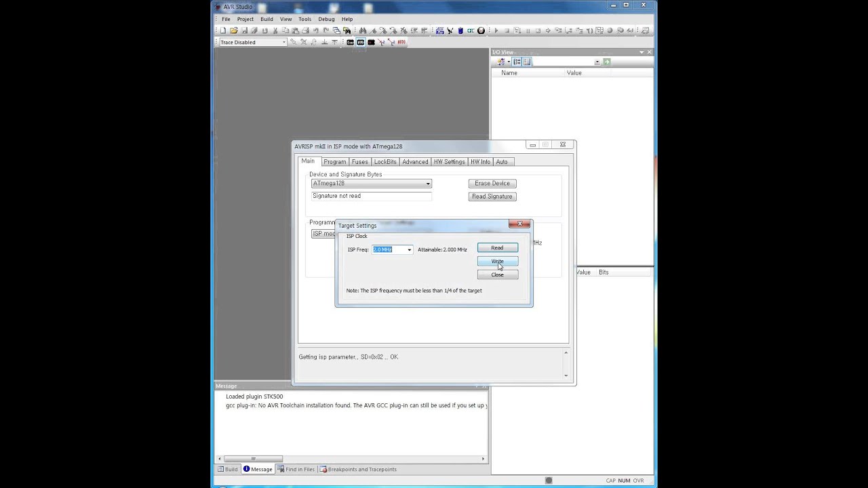The image size is (868, 488).
Task: Switch to the HW Info tab
Action: coord(480,162)
